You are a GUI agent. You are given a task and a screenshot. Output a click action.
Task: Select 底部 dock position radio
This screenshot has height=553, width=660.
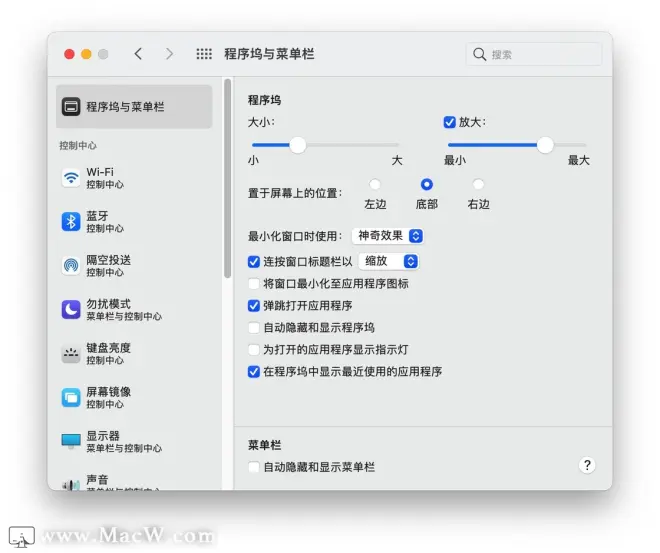click(426, 184)
